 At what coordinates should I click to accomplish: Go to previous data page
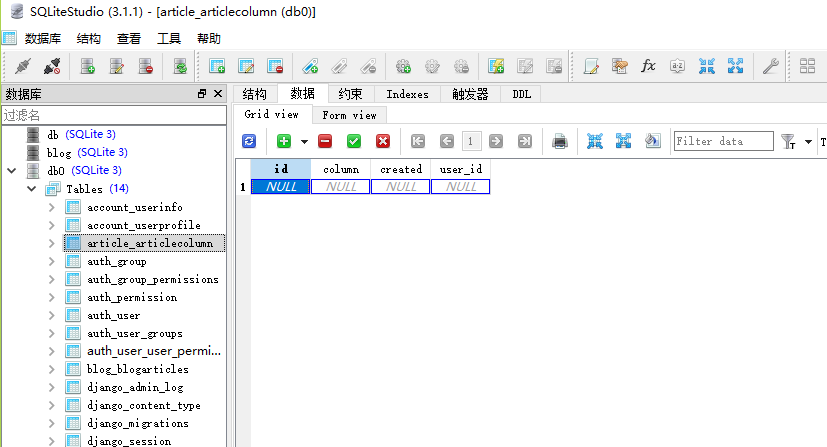click(x=447, y=141)
